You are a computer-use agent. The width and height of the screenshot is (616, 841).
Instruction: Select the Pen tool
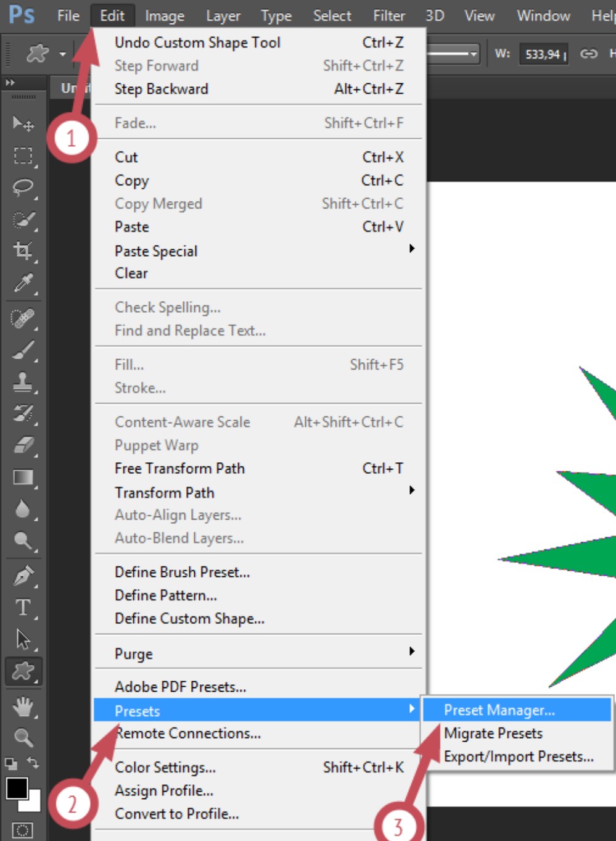point(23,576)
